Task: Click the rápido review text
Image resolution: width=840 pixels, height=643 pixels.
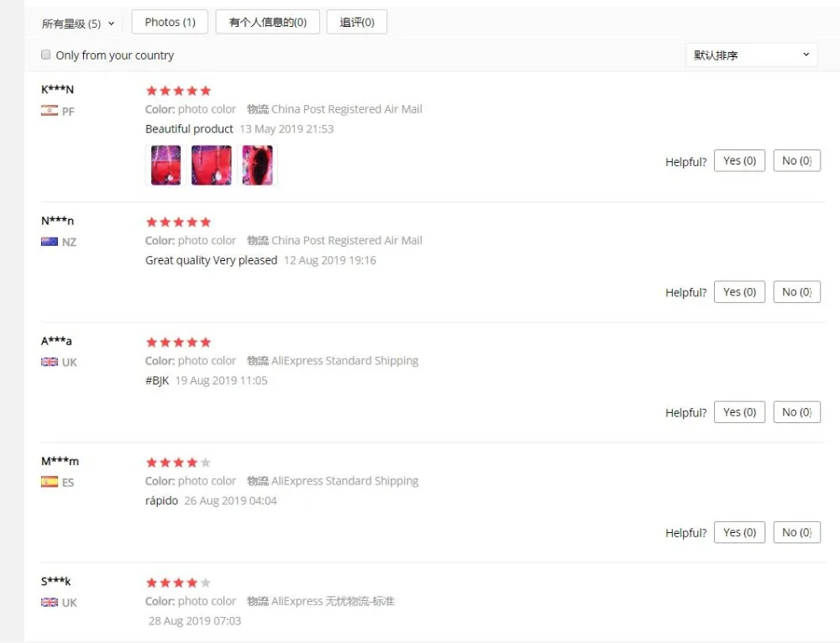Action: [161, 500]
